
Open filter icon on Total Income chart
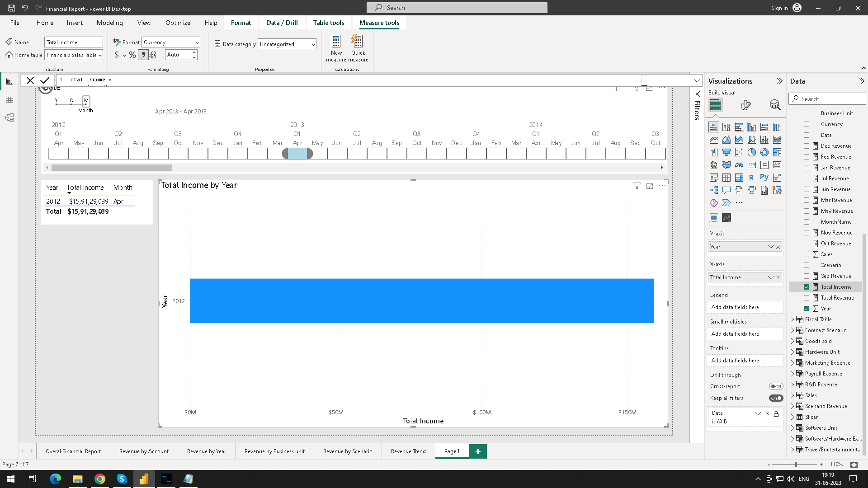pyautogui.click(x=637, y=186)
